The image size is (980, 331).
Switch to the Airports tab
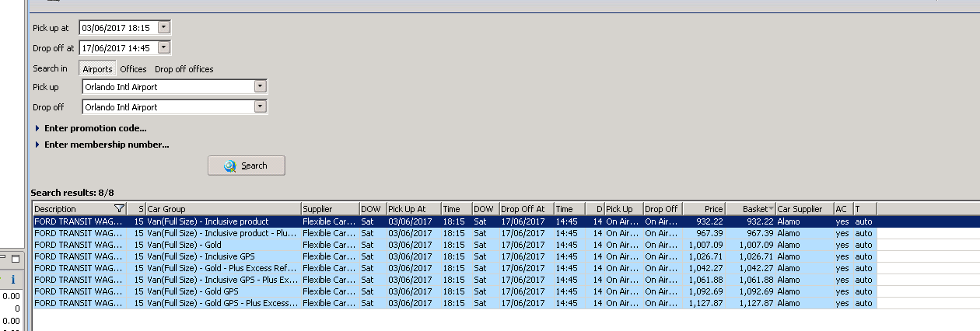pyautogui.click(x=97, y=69)
